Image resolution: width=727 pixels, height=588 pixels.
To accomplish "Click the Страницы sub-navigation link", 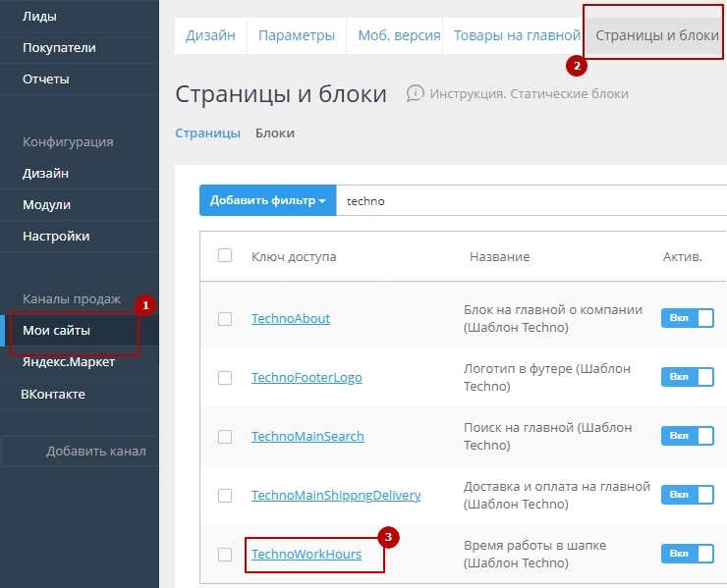I will [x=207, y=133].
